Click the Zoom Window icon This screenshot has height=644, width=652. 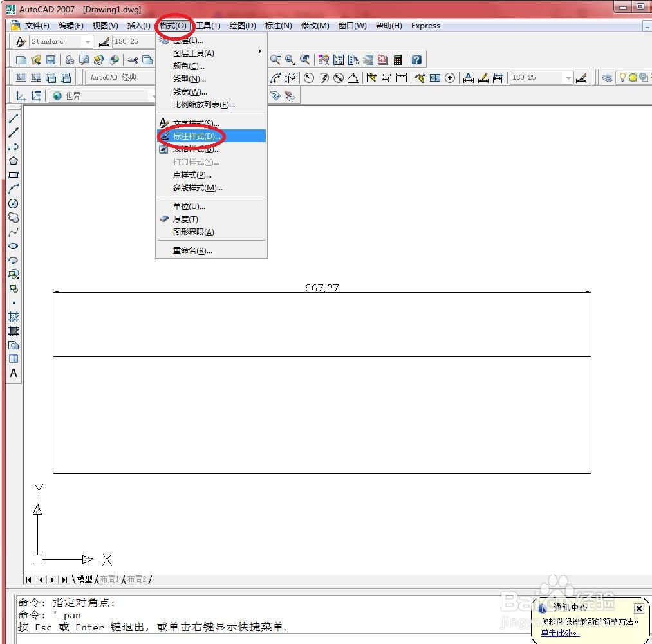click(290, 60)
